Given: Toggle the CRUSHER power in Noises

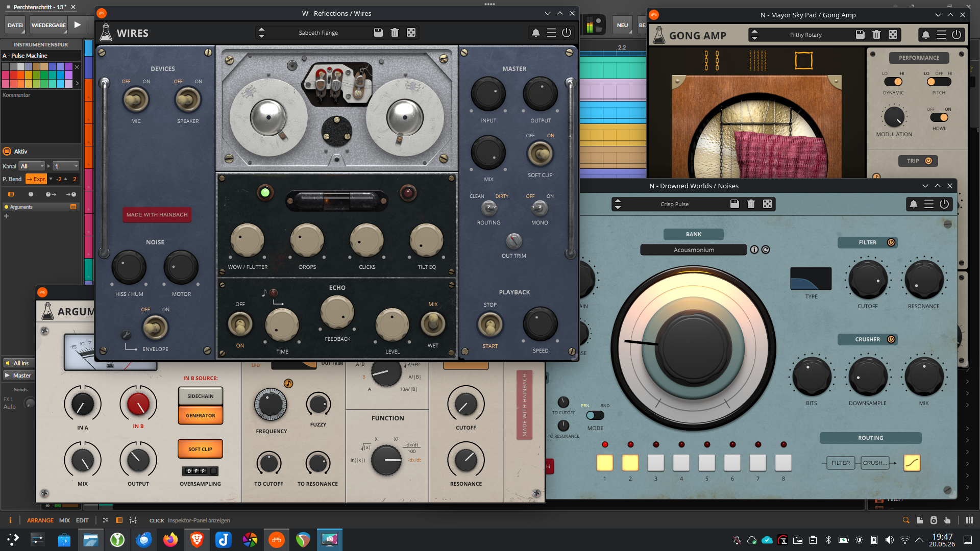Looking at the screenshot, I should pos(891,339).
